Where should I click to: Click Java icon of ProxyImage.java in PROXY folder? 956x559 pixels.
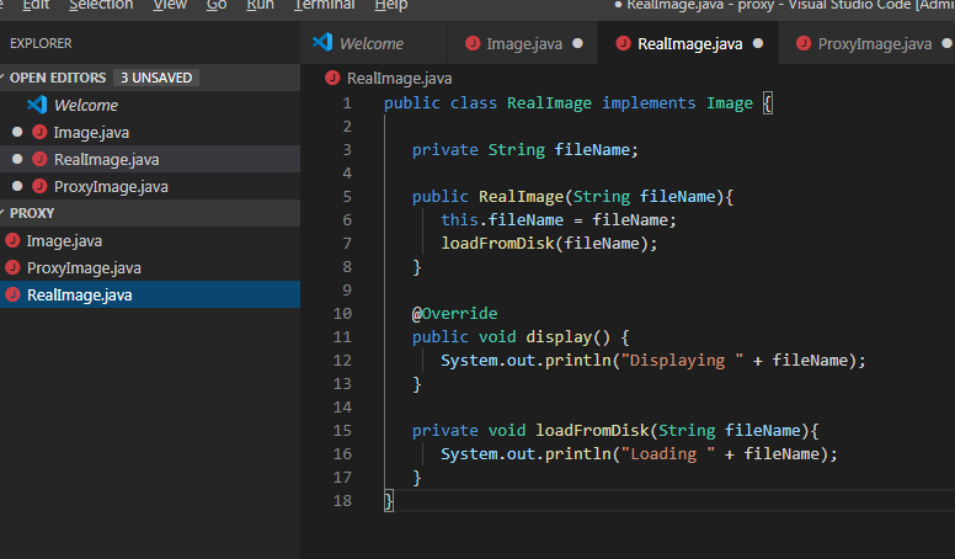[x=13, y=268]
